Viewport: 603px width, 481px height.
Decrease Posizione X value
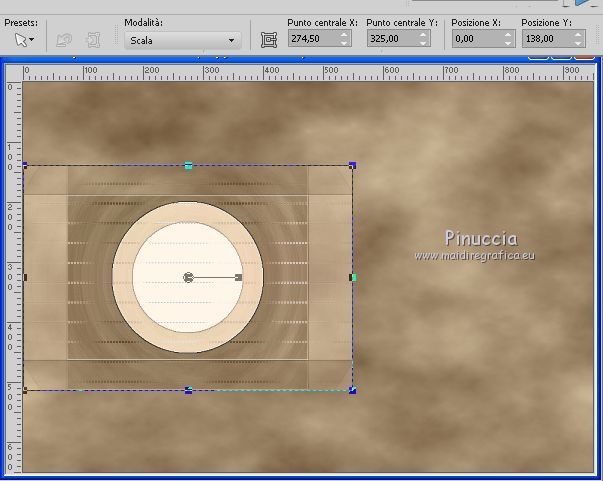click(508, 43)
